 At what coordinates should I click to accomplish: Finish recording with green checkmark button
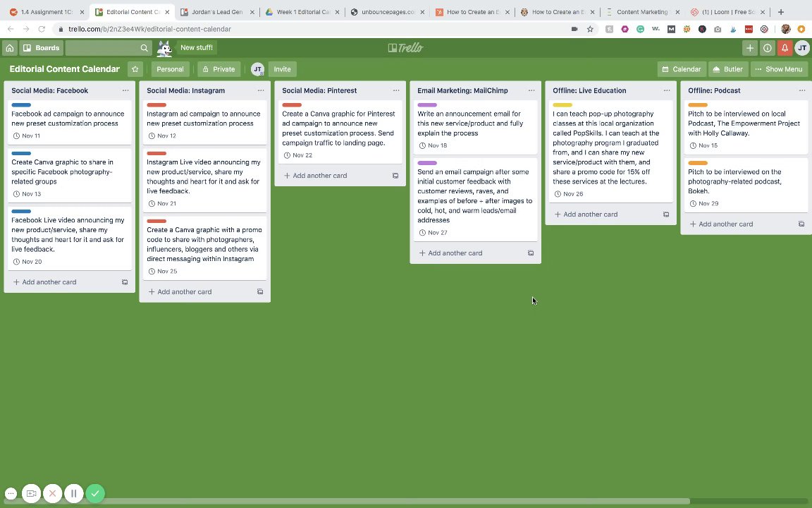pyautogui.click(x=95, y=493)
